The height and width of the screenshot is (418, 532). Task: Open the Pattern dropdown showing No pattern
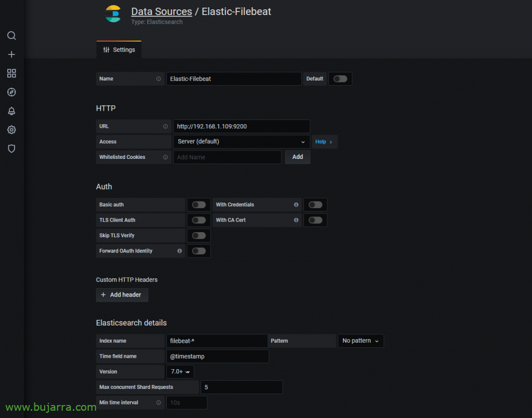point(361,341)
